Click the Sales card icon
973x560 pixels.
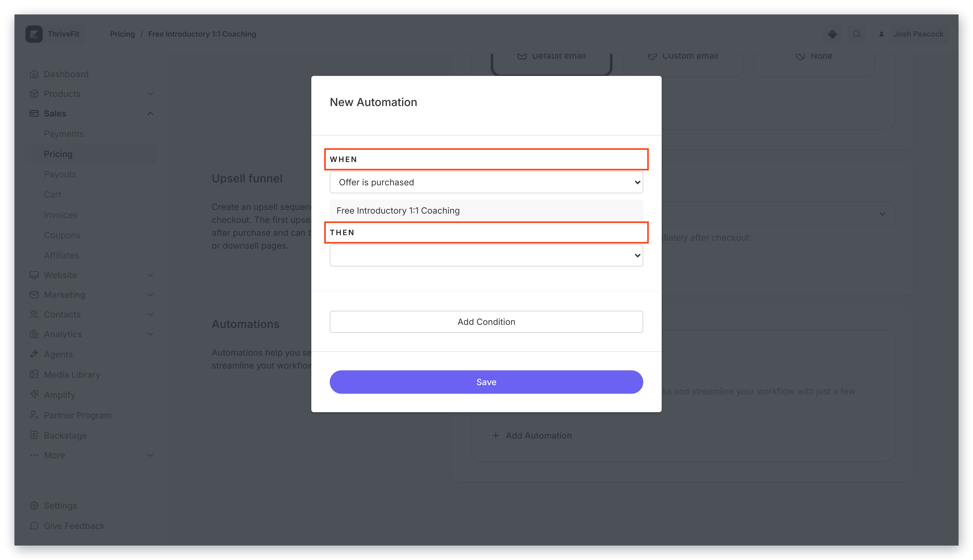(34, 113)
